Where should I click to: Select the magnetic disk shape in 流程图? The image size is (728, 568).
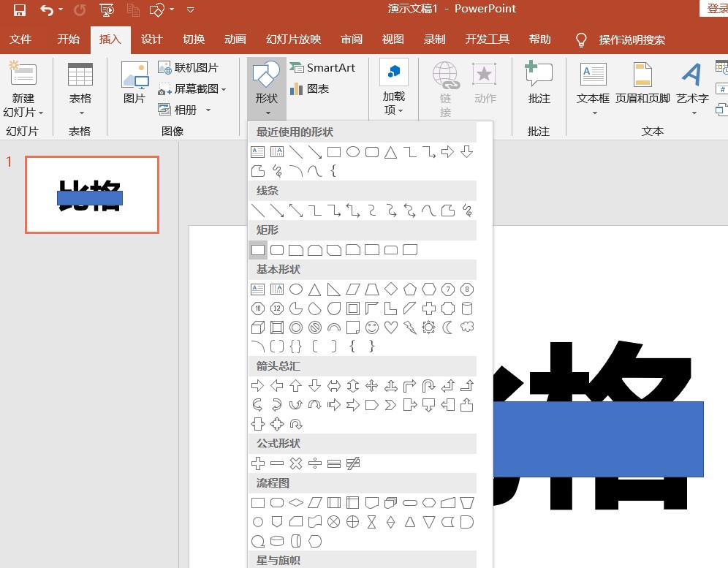[277, 541]
